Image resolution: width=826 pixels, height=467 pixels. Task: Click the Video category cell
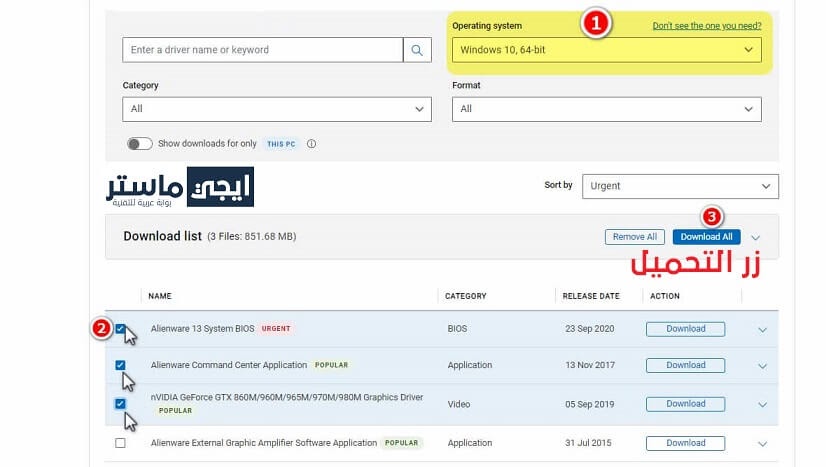coord(459,404)
